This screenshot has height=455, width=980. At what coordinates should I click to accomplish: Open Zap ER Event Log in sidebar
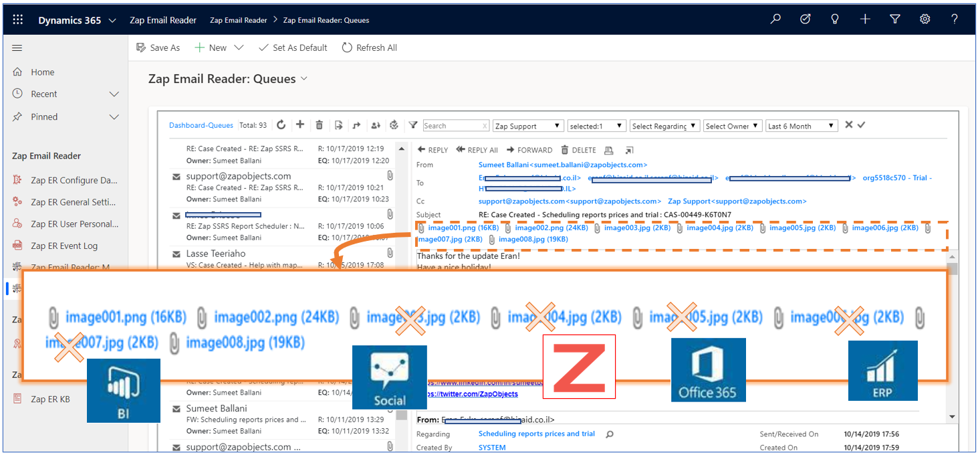coord(64,246)
